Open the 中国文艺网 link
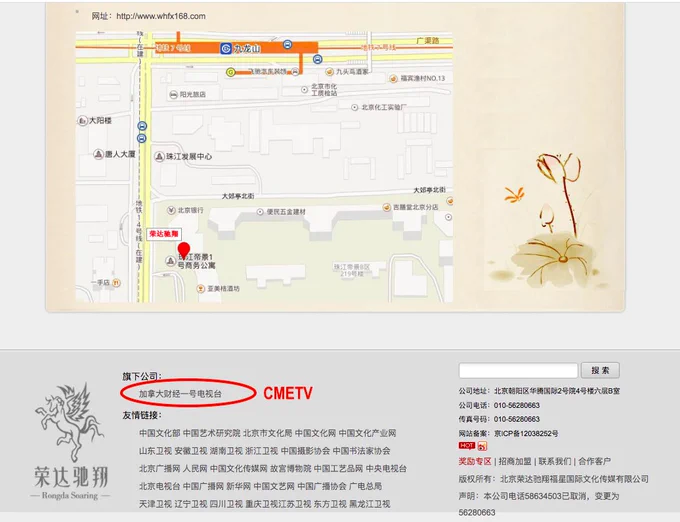Image resolution: width=680 pixels, height=522 pixels. tap(274, 486)
